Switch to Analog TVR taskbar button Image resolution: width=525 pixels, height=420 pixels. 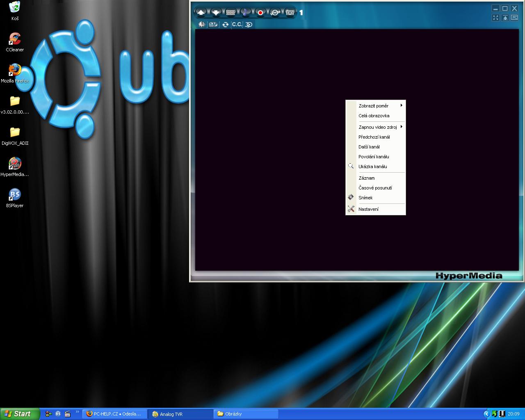(x=180, y=414)
